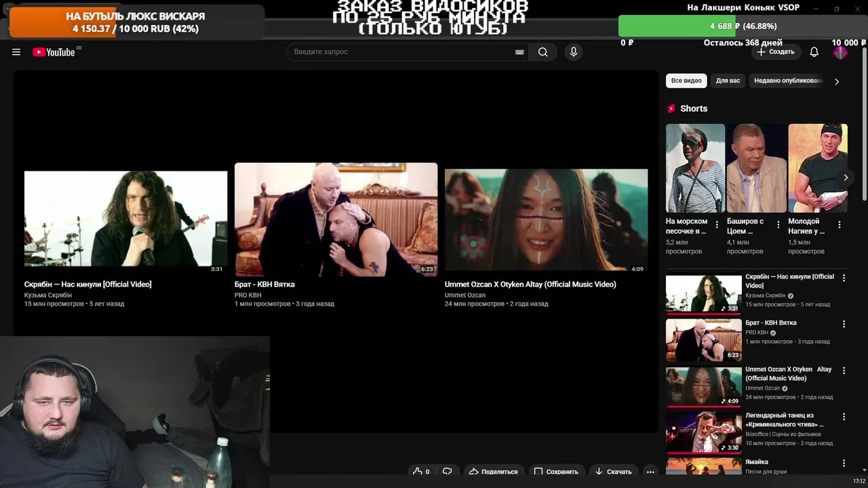This screenshot has height=488, width=868.
Task: Open YouTube notifications bell
Action: 814,52
